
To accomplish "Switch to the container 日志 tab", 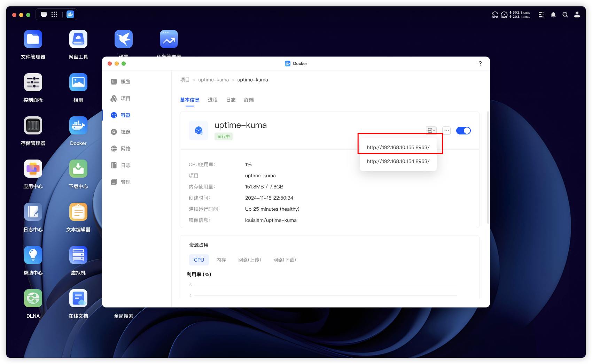I will click(231, 100).
